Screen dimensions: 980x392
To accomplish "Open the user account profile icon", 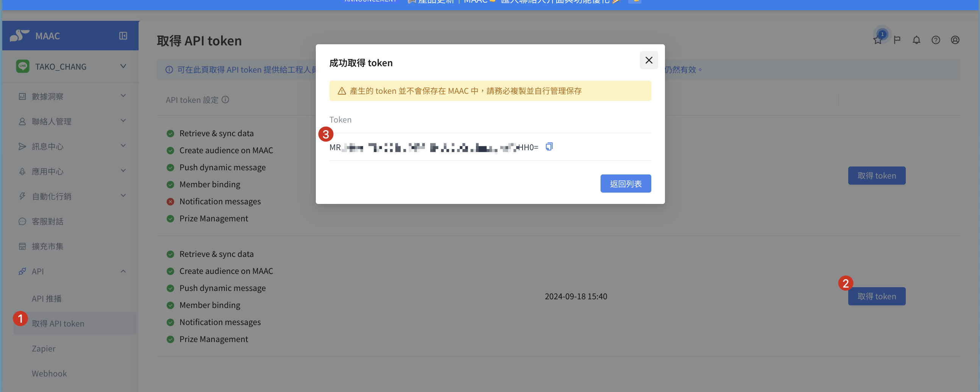I will coord(955,40).
